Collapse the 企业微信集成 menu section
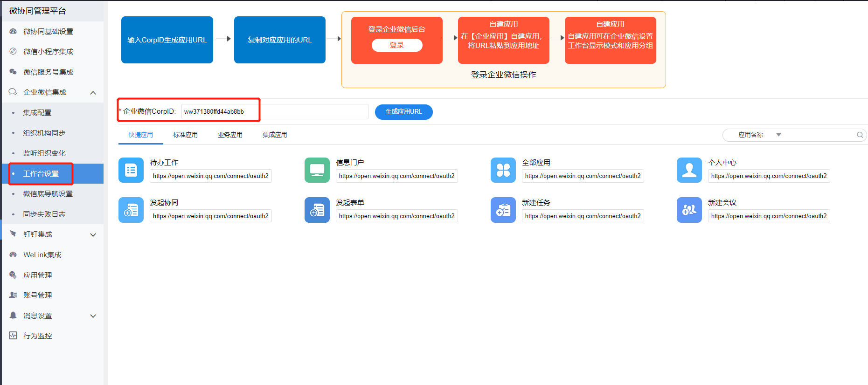Image resolution: width=868 pixels, height=385 pixels. point(93,93)
